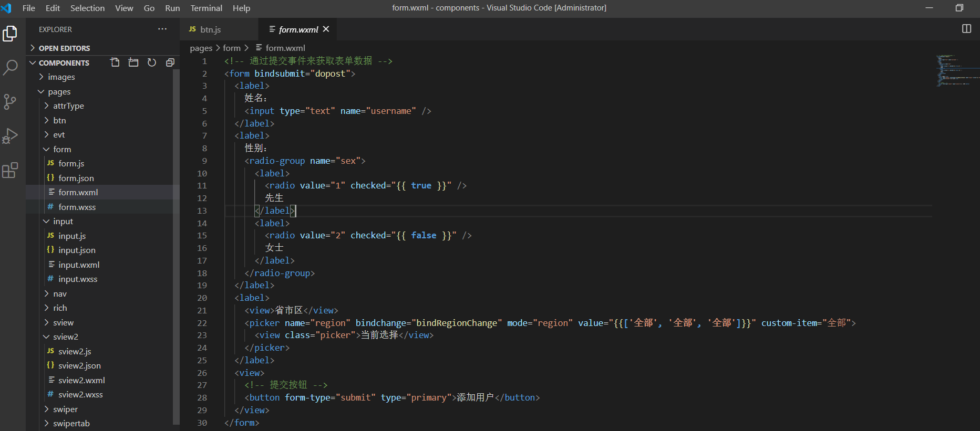This screenshot has height=431, width=980.
Task: Open the Search view in activity bar
Action: [x=10, y=67]
